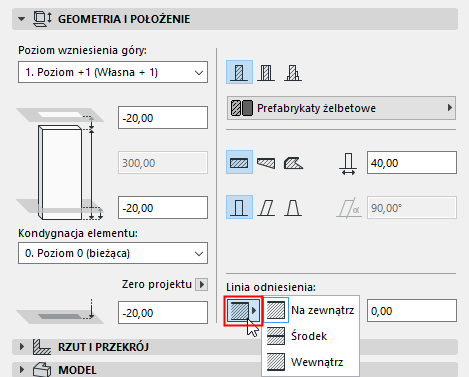The height and width of the screenshot is (377, 469).
Task: Toggle the straight wall geometry option
Action: click(x=239, y=162)
